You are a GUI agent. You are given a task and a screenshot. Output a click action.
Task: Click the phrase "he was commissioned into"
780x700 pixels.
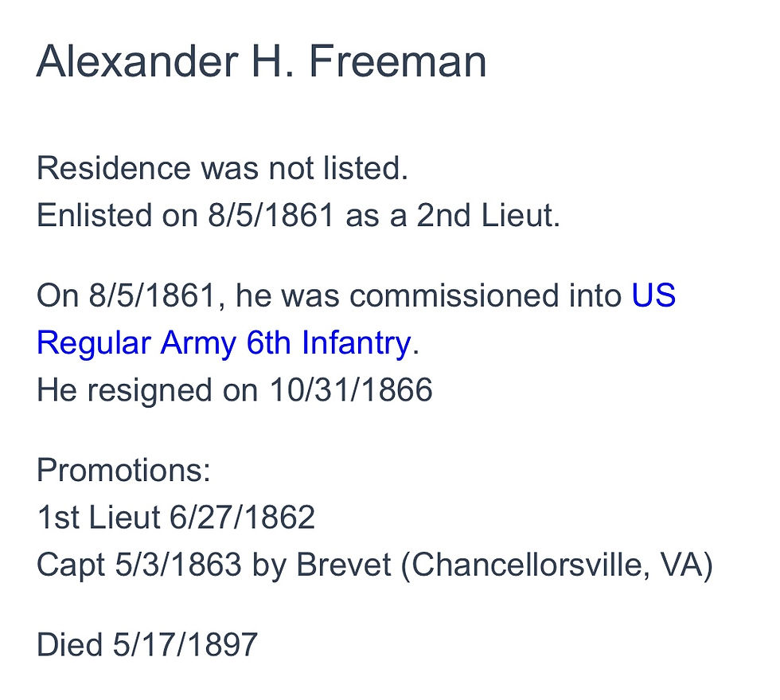pos(430,296)
